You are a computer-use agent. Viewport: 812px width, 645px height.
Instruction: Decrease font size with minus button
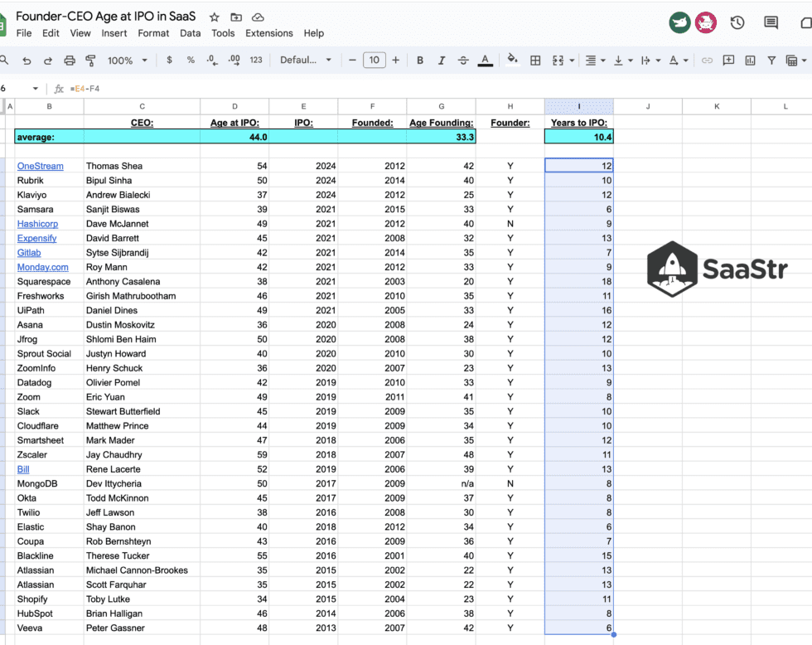point(353,60)
